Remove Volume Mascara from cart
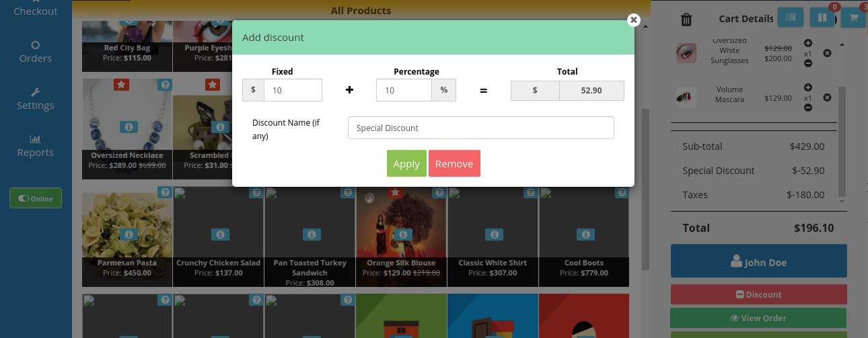 [x=827, y=97]
